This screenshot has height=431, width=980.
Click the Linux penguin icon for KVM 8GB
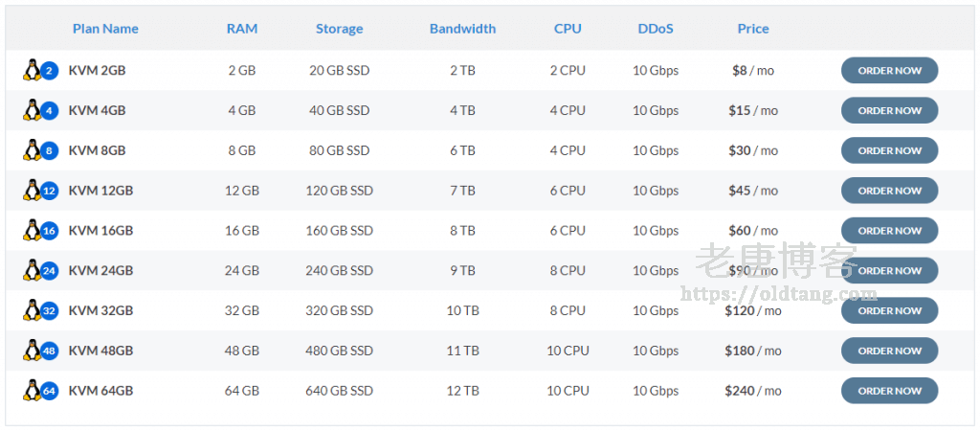tap(33, 150)
